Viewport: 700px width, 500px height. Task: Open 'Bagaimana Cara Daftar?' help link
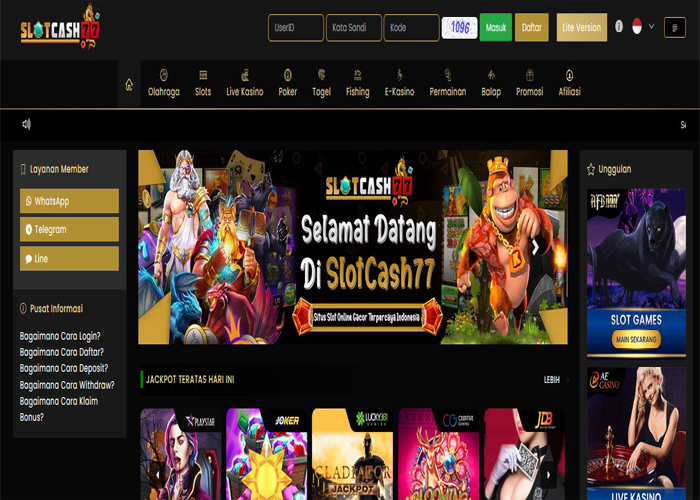(62, 352)
